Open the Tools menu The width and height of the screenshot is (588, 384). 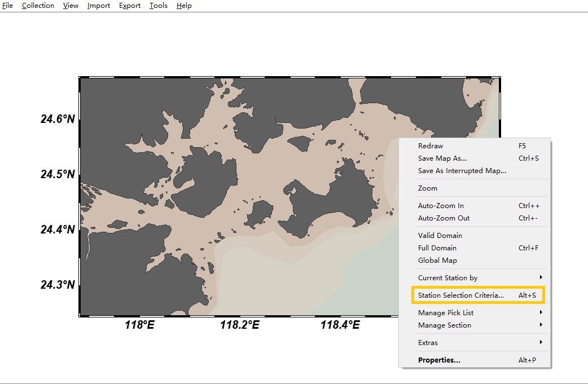point(158,6)
